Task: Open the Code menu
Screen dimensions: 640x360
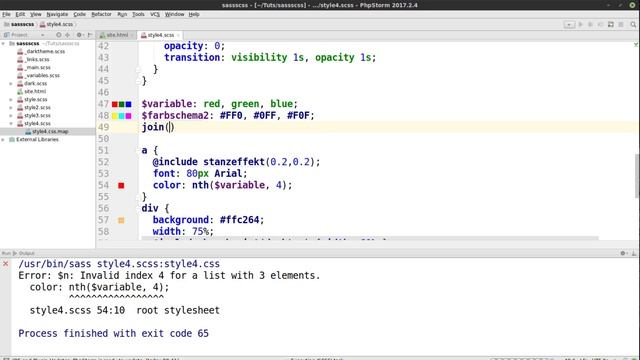Action: pos(79,14)
